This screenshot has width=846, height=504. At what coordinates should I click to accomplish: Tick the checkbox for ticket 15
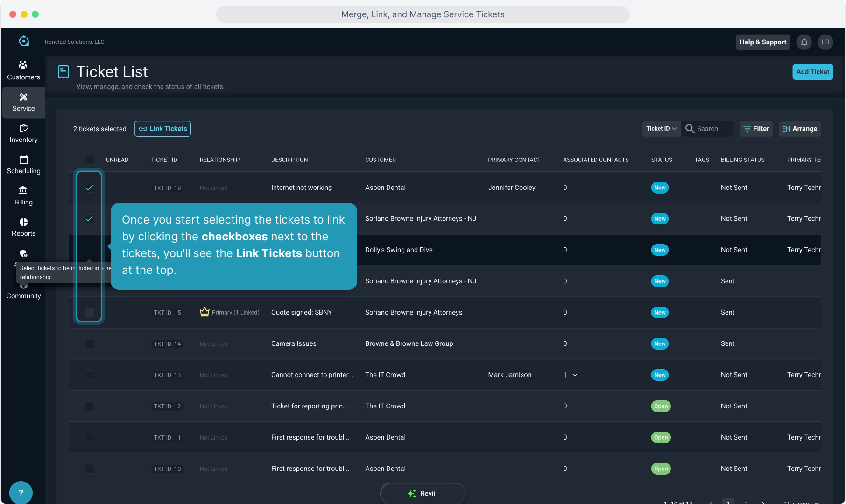click(89, 312)
